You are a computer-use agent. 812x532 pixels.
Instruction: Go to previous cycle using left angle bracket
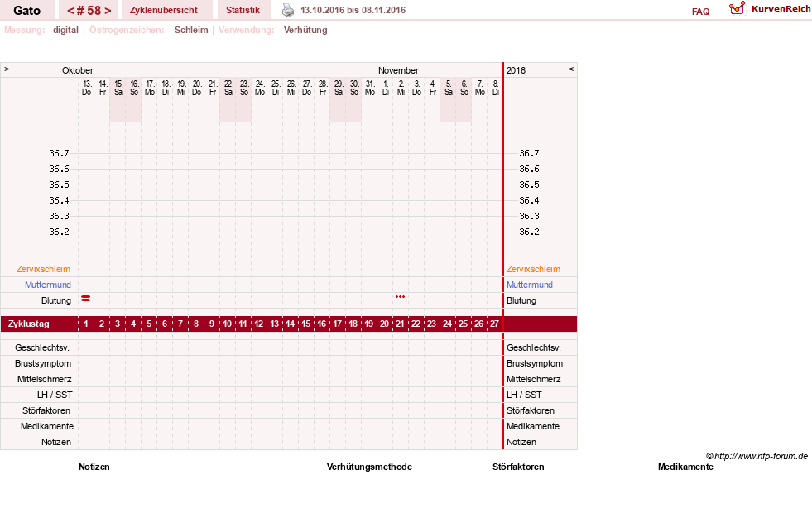pyautogui.click(x=70, y=11)
